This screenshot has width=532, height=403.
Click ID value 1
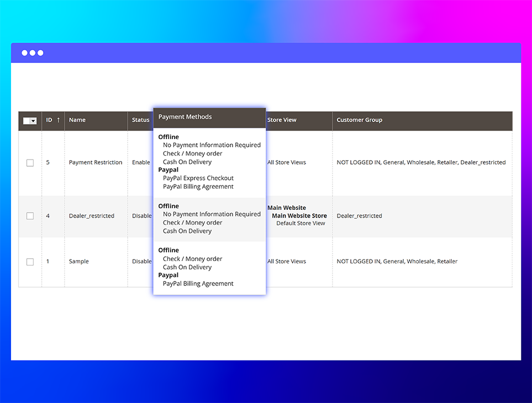pyautogui.click(x=48, y=261)
